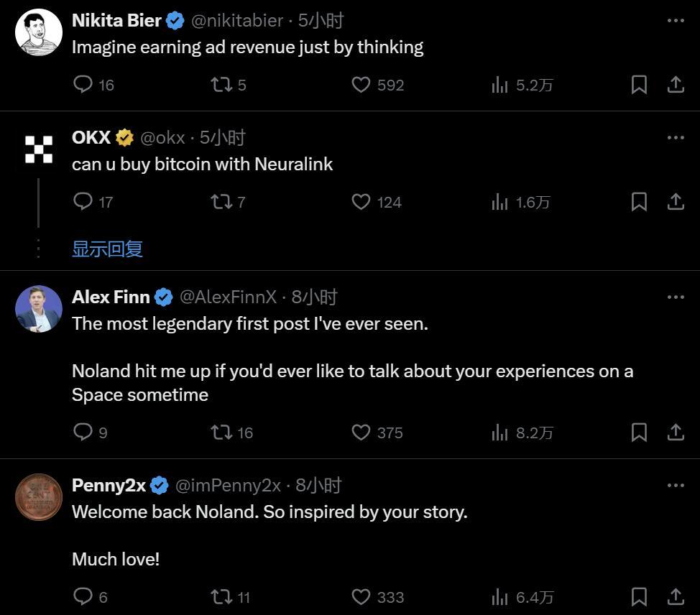This screenshot has width=700, height=615.
Task: Repost the OKX Neuralink tweet
Action: (x=221, y=202)
